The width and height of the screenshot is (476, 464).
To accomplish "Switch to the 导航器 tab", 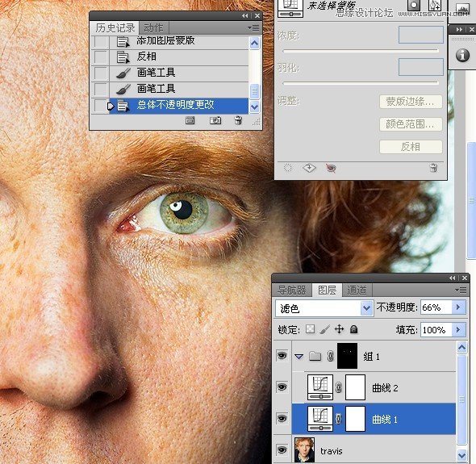I will tap(291, 291).
